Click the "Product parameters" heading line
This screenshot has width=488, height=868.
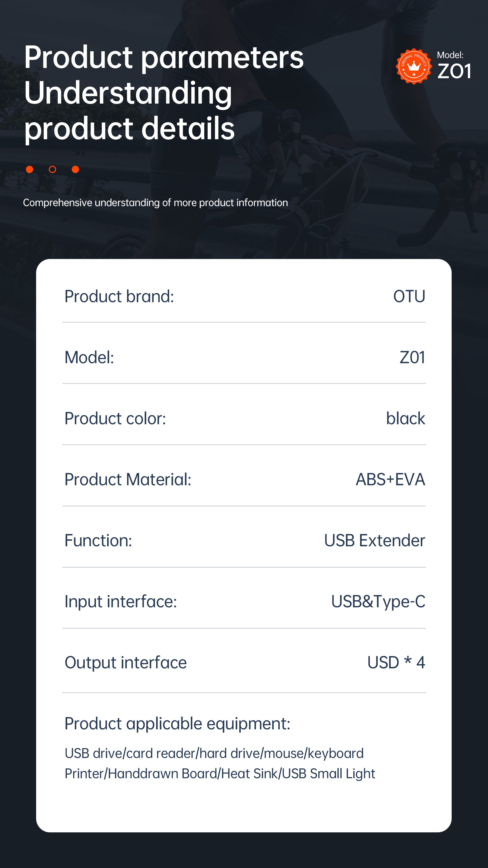pos(164,57)
